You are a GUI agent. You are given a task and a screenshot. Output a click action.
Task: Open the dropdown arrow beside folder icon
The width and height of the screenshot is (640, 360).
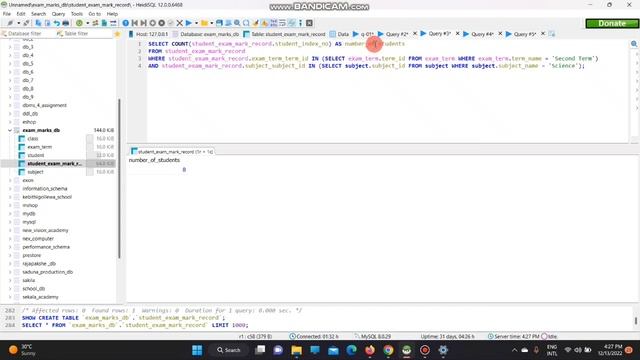coord(211,23)
